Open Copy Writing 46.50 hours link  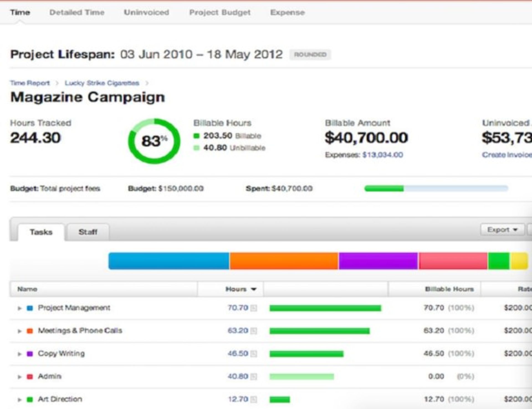pyautogui.click(x=238, y=354)
